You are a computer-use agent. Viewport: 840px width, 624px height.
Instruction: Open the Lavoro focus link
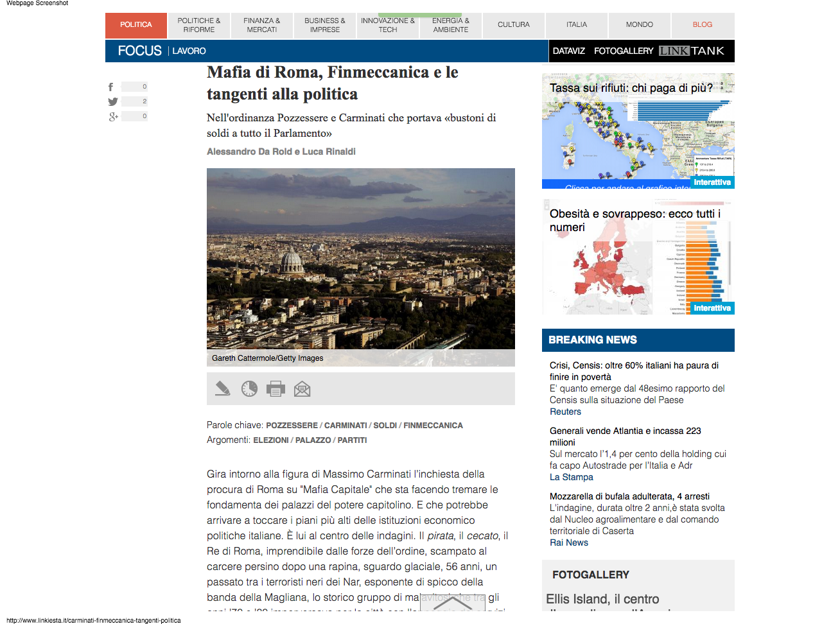189,51
